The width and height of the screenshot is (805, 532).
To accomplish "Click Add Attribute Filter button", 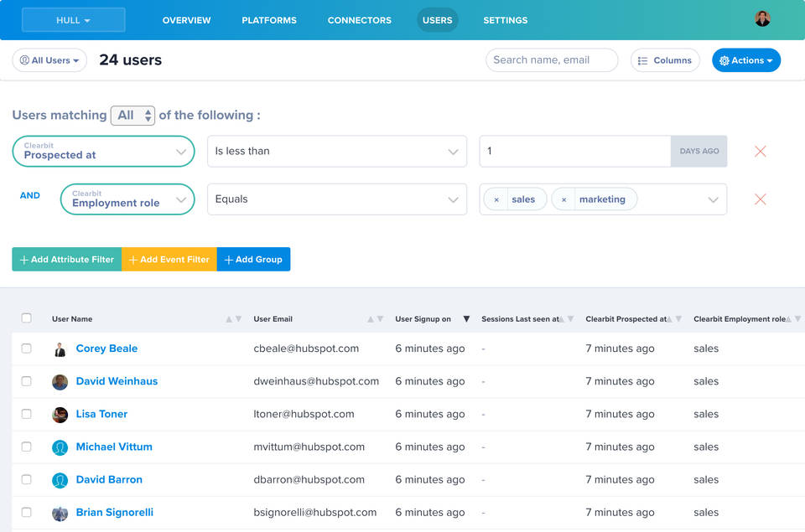I will 67,260.
